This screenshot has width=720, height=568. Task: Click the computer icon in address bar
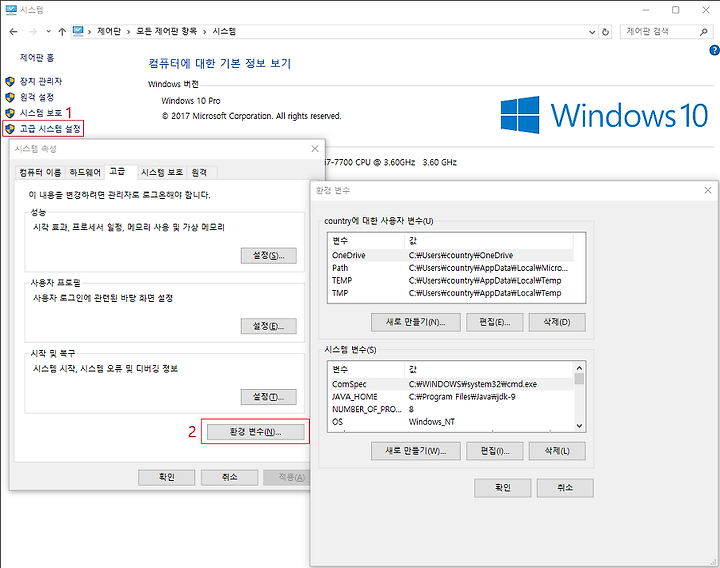tap(78, 31)
